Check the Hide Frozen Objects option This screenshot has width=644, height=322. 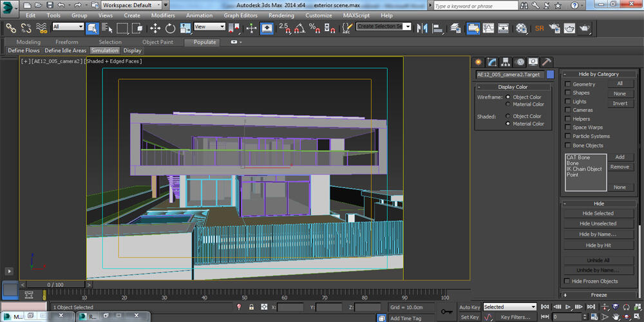[x=567, y=281]
